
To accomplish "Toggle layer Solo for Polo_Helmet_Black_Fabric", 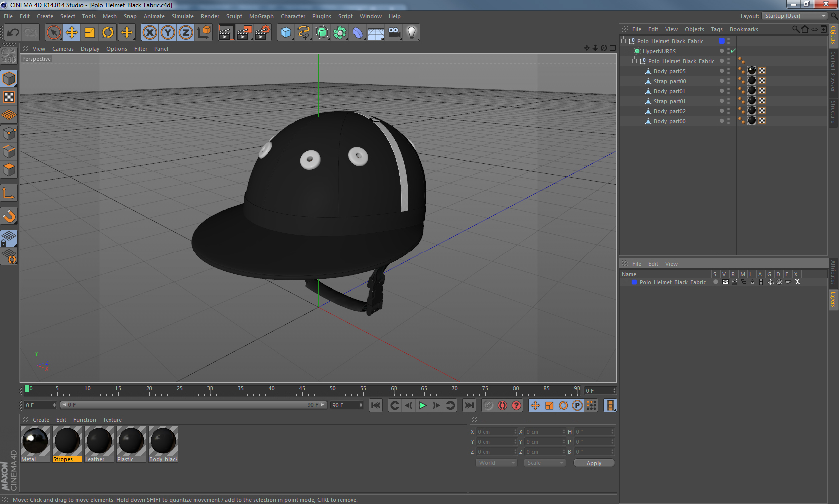I will click(716, 282).
